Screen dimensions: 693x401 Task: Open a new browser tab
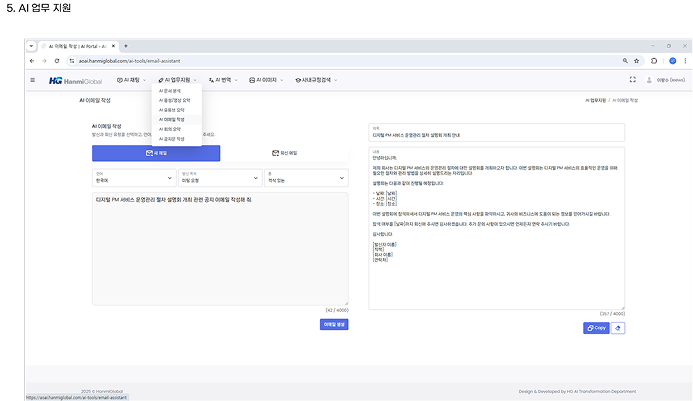pos(125,46)
